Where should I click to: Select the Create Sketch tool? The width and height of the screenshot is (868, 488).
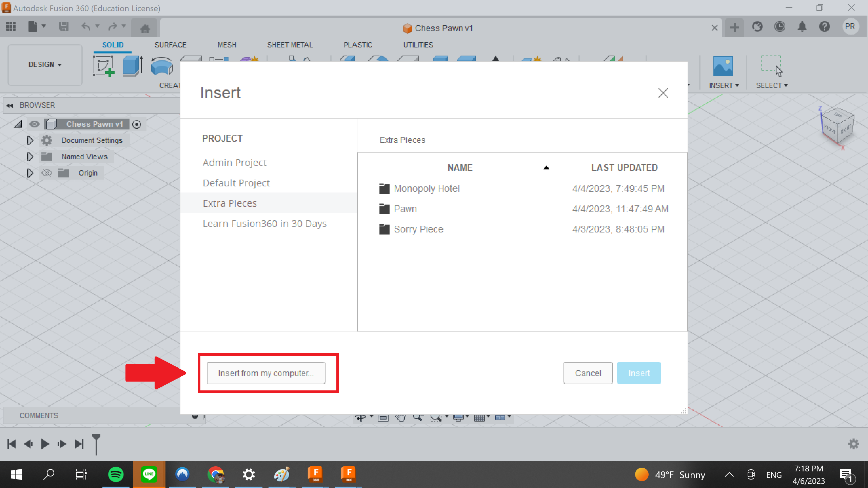(x=103, y=66)
